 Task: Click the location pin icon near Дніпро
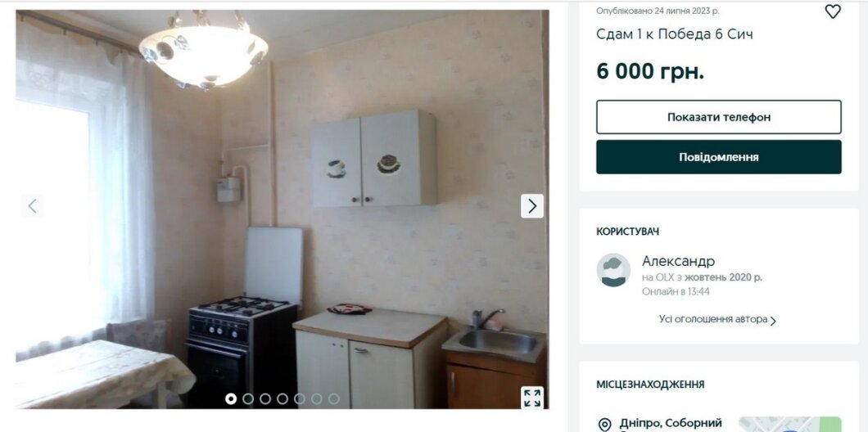pyautogui.click(x=604, y=425)
